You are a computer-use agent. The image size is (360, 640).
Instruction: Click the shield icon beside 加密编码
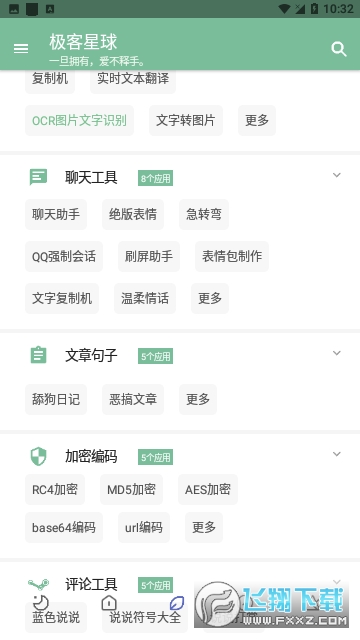tap(38, 456)
